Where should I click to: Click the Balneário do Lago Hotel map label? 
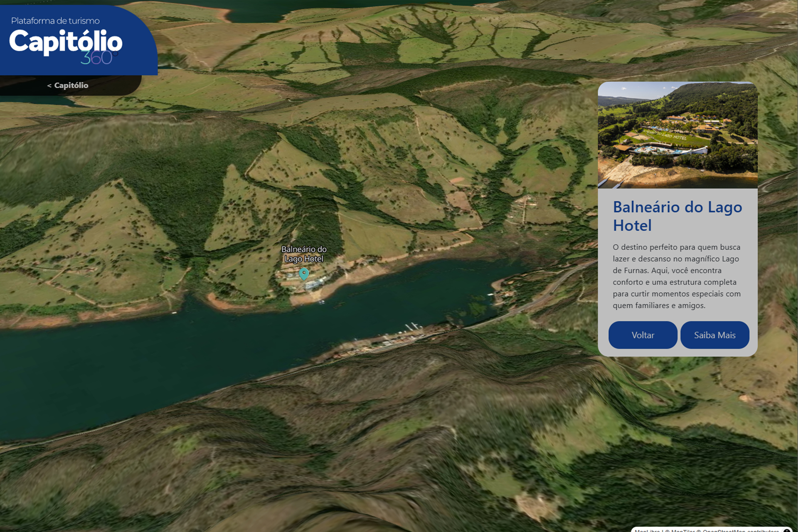click(x=304, y=254)
